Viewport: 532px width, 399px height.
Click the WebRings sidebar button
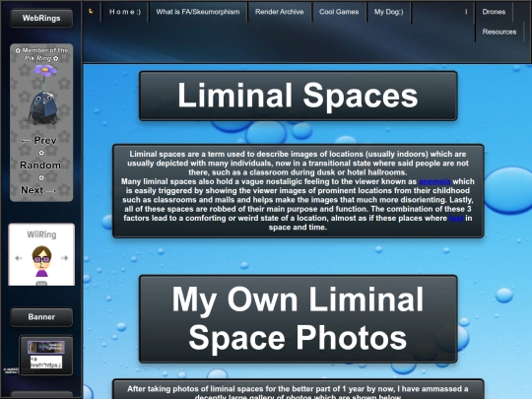click(41, 18)
